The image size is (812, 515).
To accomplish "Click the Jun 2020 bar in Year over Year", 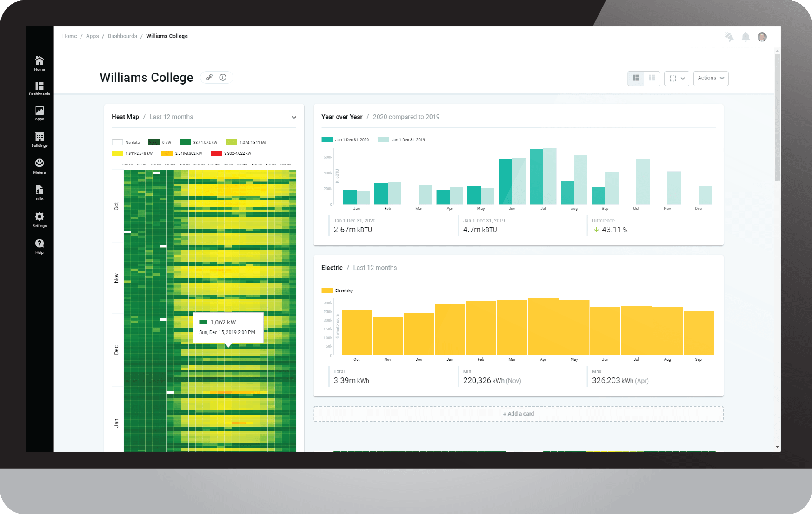I will (x=505, y=182).
